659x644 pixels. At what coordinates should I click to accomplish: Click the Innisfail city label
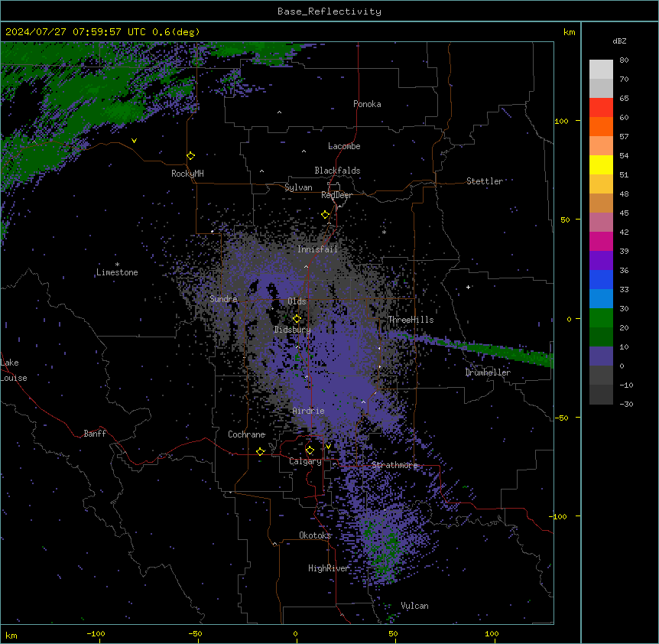[317, 249]
